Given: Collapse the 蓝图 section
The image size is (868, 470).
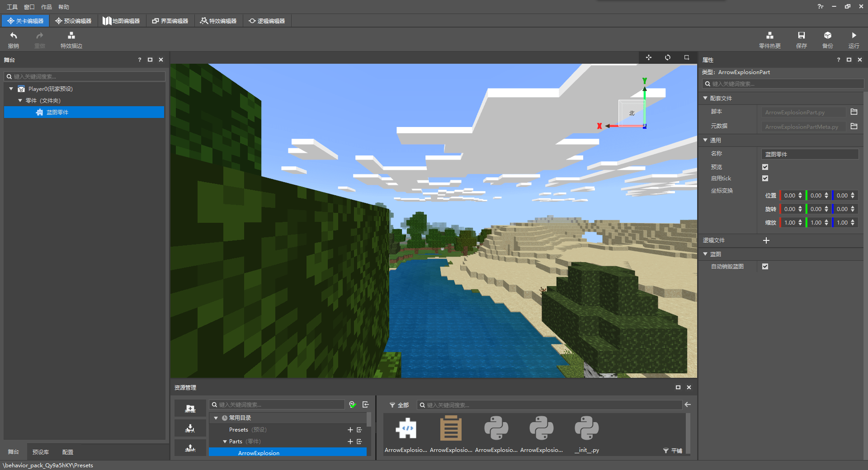Looking at the screenshot, I should click(x=705, y=254).
